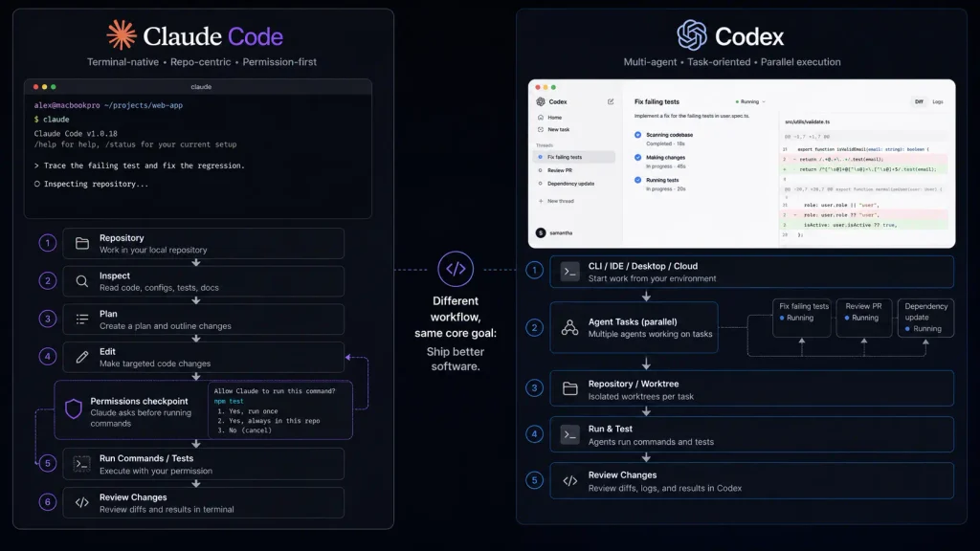Click blue status dot in Fix failing tests card

(x=782, y=318)
